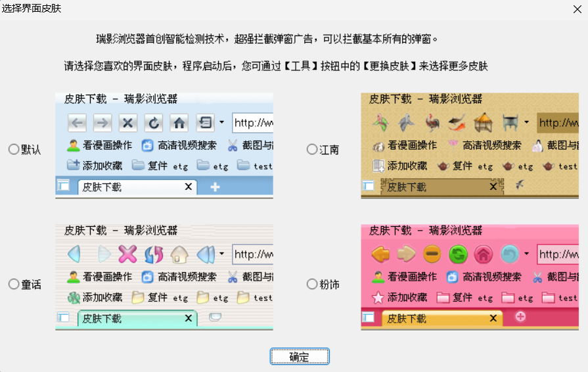Click double-triangle history icon in 童话 preview

click(x=206, y=254)
